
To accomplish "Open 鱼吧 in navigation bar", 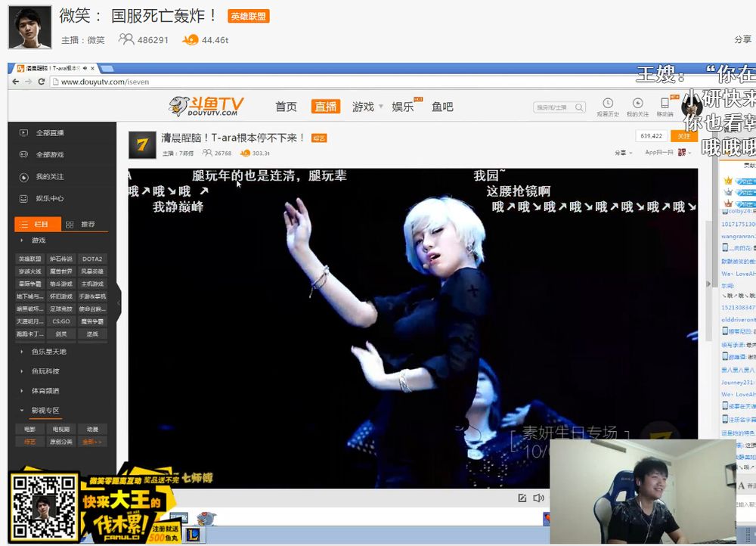I will tap(442, 107).
